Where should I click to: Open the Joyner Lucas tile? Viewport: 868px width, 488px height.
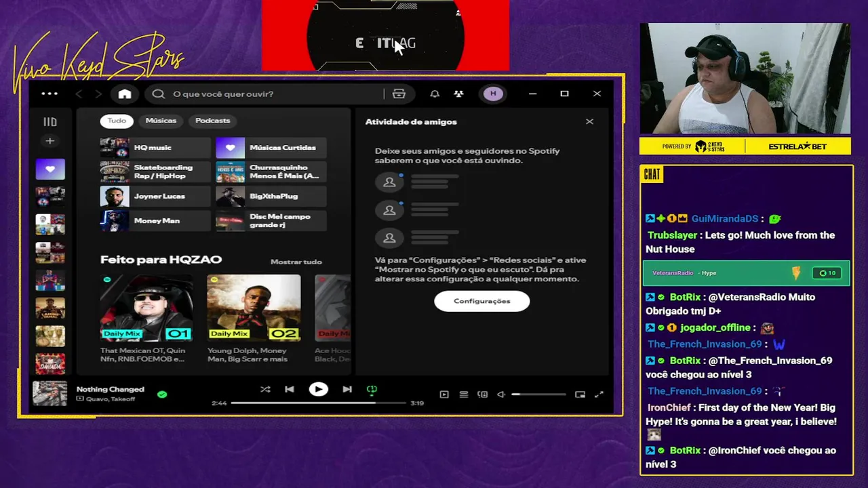(x=155, y=197)
